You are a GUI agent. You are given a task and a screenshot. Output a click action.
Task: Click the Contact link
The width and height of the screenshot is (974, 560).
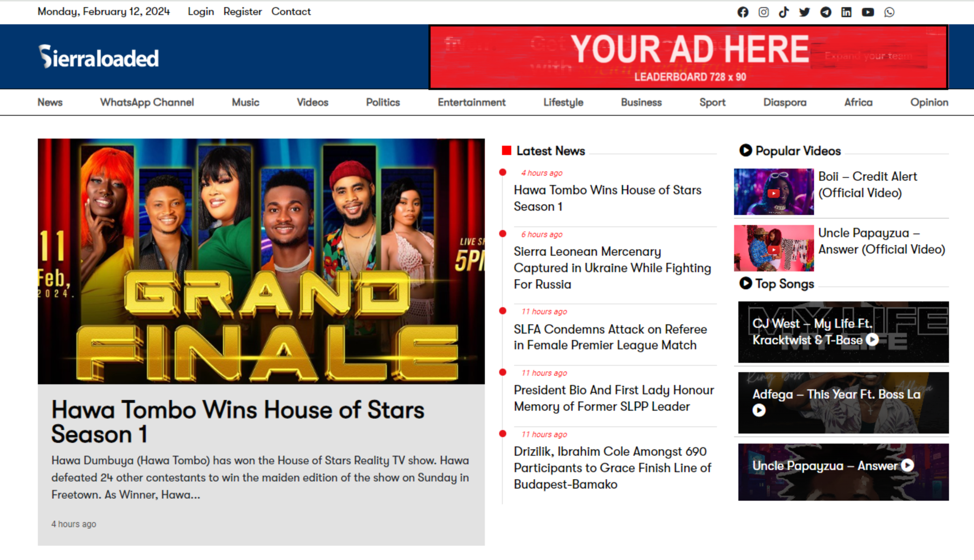(x=291, y=11)
